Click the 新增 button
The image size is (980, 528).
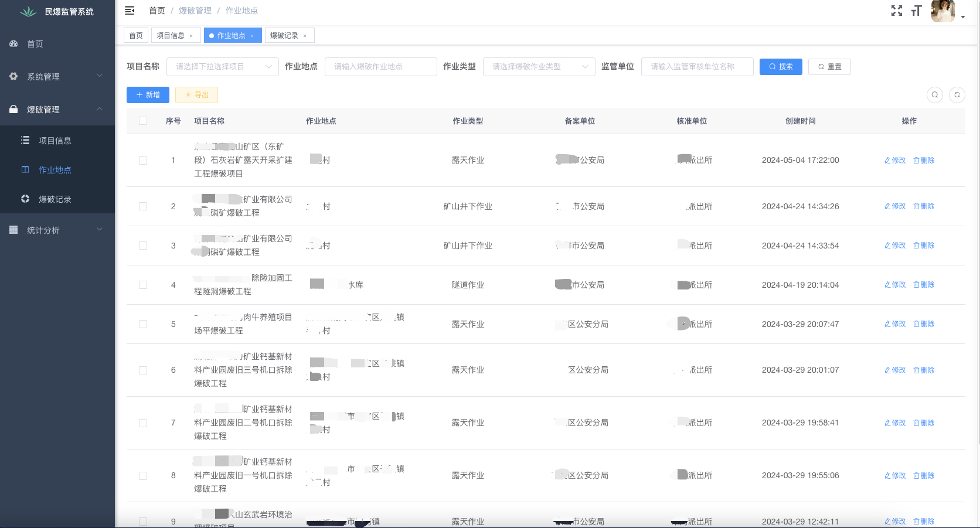pos(148,95)
